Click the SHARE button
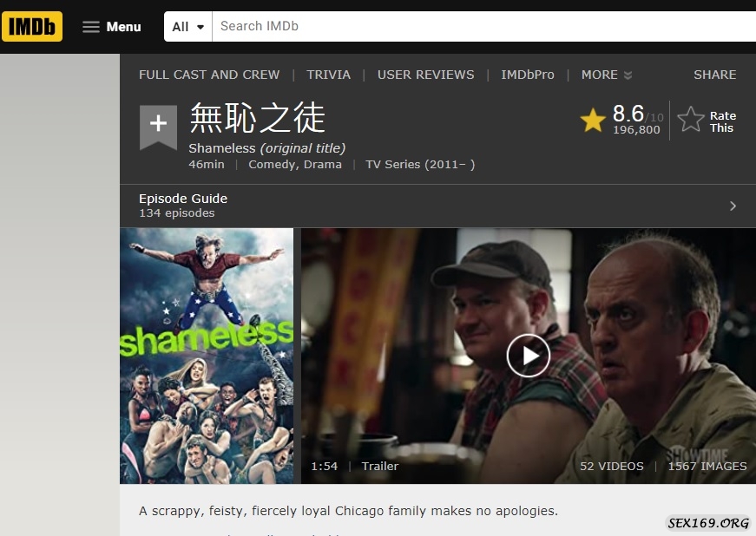The height and width of the screenshot is (536, 756). [x=714, y=75]
